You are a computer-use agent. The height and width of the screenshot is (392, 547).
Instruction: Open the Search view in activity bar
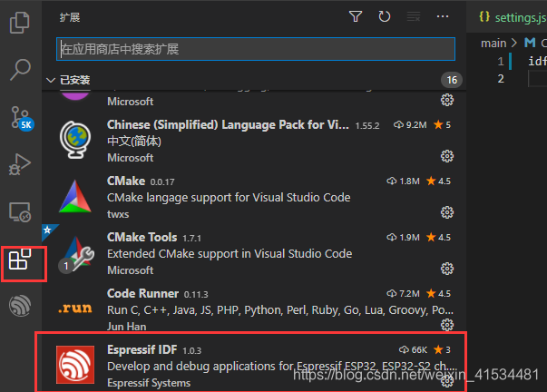click(20, 70)
